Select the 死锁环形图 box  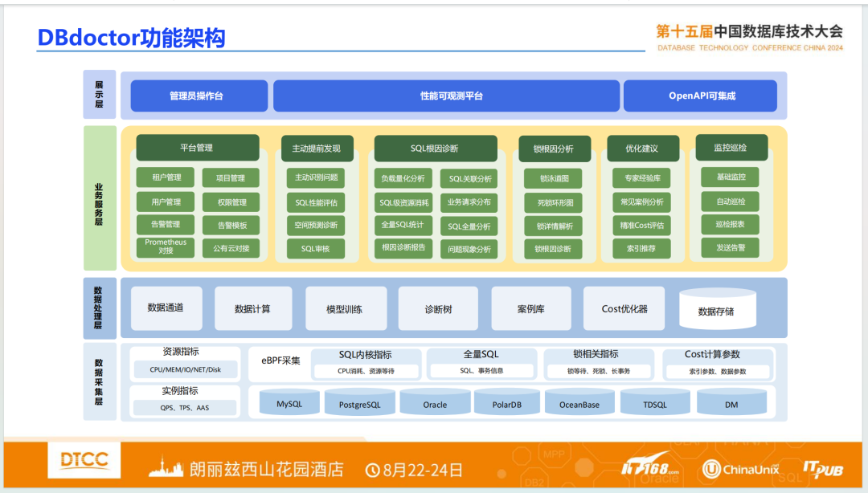pos(554,202)
